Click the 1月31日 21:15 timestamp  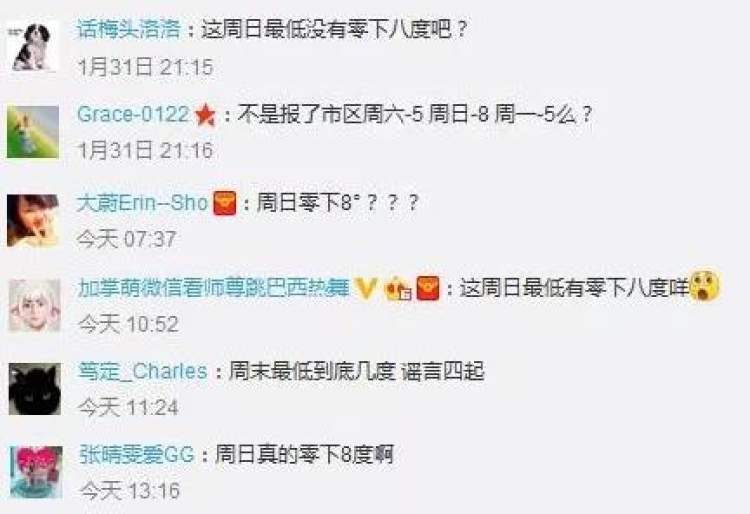click(145, 67)
